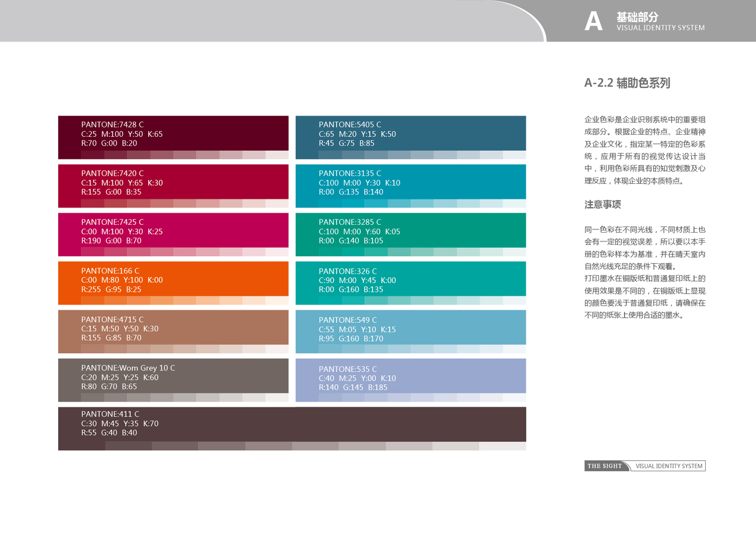Click the text 'R:155 G:00 B:35'
Image resolution: width=756 pixels, height=535 pixels.
tap(111, 192)
